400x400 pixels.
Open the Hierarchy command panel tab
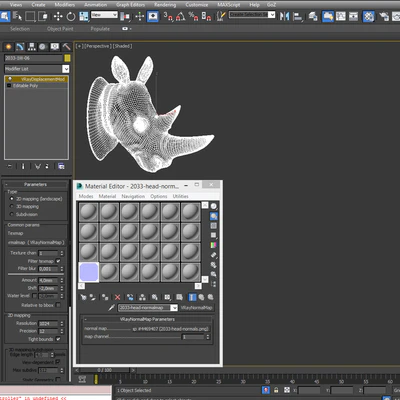pos(32,47)
